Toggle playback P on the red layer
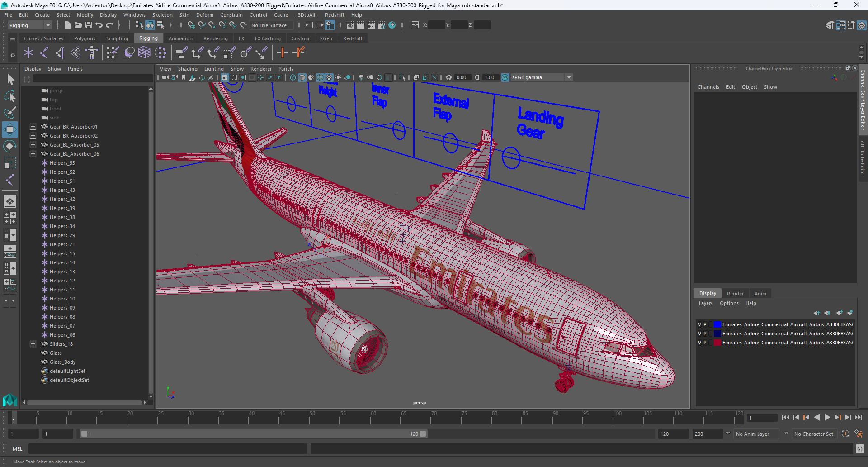868x467 pixels. click(705, 343)
